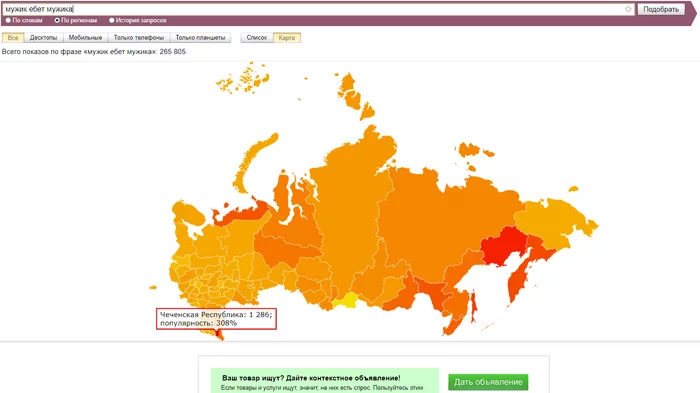This screenshot has width=700, height=393.
Task: Click the Всего показов по фразе total line
Action: [94, 51]
